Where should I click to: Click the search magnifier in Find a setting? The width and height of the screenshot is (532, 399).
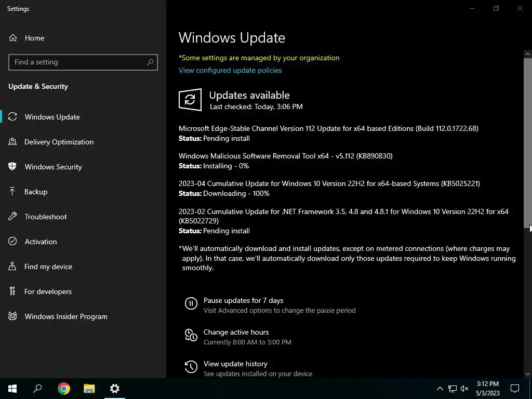coord(150,62)
